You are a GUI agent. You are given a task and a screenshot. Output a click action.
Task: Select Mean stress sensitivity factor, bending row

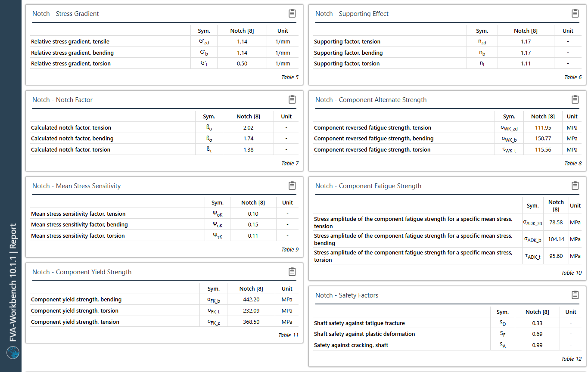pyautogui.click(x=165, y=224)
